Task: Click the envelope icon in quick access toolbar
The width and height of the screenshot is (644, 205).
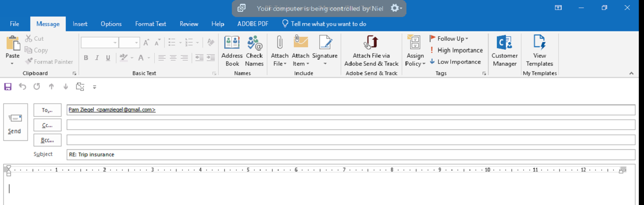Action: tap(80, 86)
